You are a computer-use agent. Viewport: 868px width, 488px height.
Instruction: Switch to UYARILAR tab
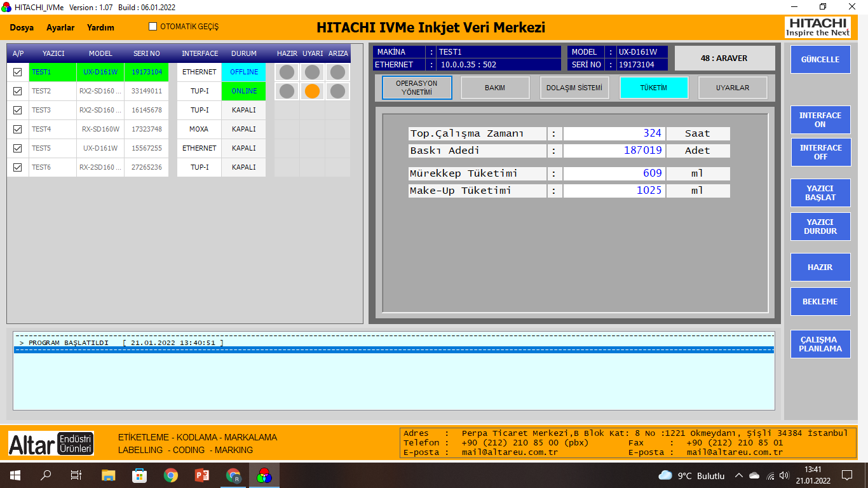click(733, 88)
